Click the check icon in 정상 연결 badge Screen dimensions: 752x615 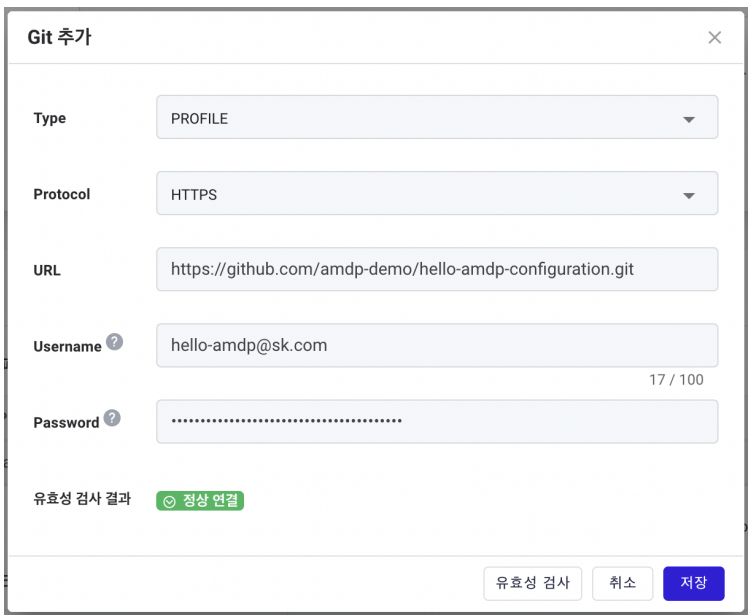(169, 501)
